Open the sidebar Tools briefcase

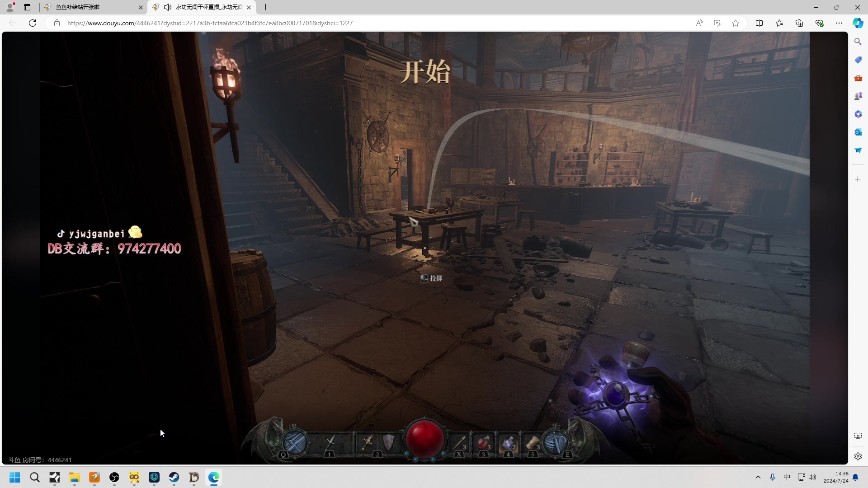858,78
